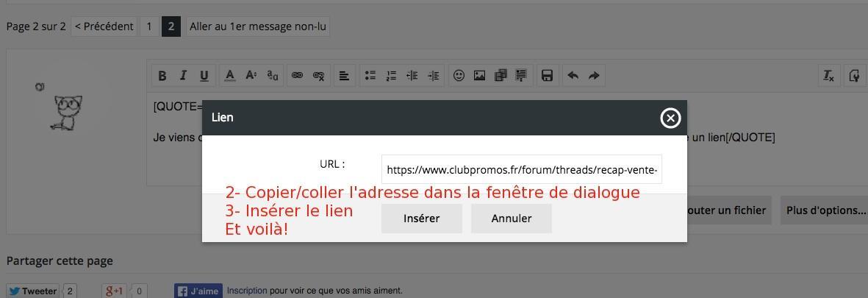Open page 1 of the thread
868x298 pixels.
[x=149, y=26]
